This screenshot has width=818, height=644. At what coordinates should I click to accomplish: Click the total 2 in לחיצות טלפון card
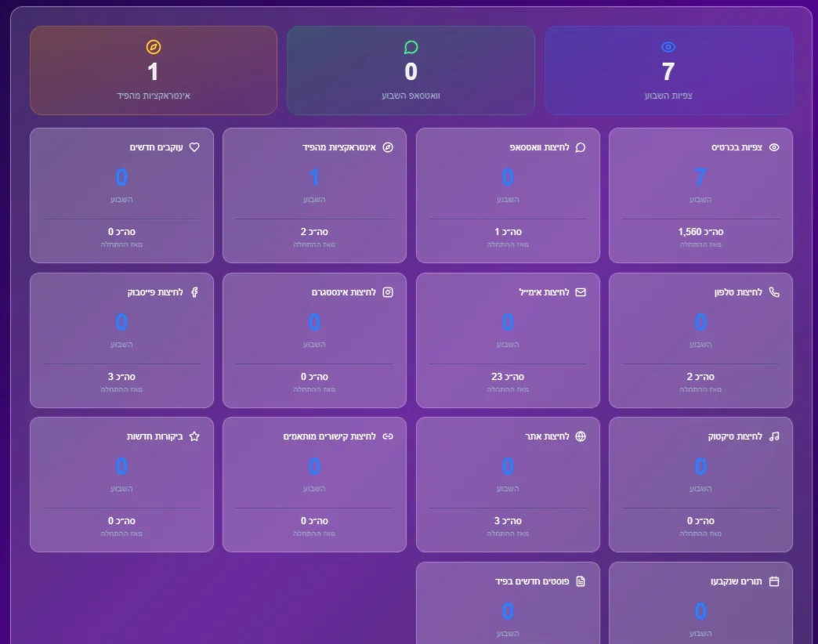tap(690, 377)
